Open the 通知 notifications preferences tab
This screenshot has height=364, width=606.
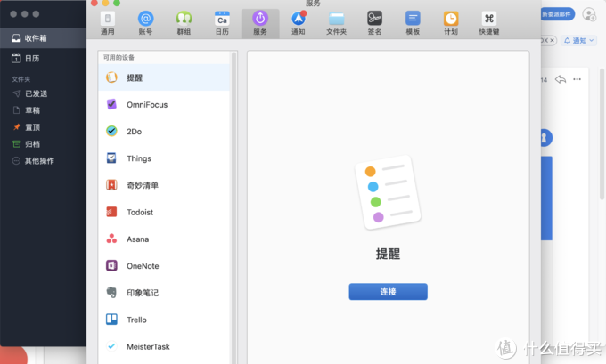(x=299, y=23)
